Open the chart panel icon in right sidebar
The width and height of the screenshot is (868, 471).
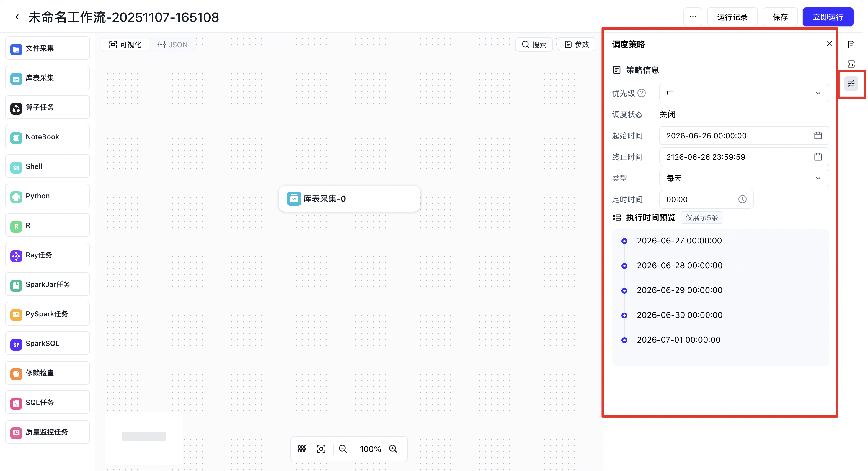tap(851, 64)
